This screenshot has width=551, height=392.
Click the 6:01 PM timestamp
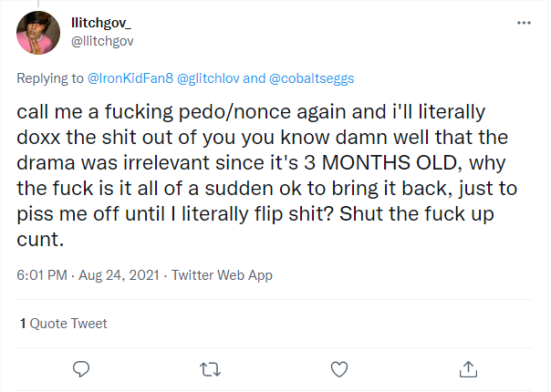pos(42,274)
